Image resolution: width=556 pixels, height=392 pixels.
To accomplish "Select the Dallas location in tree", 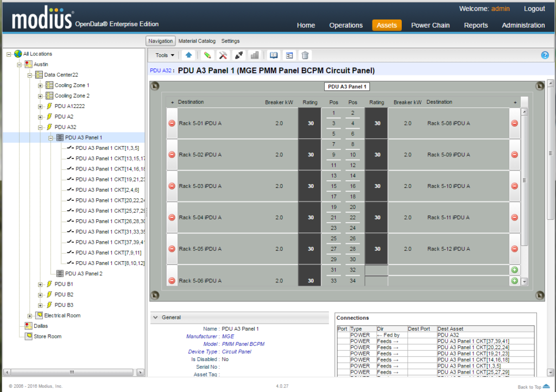I will coord(41,326).
